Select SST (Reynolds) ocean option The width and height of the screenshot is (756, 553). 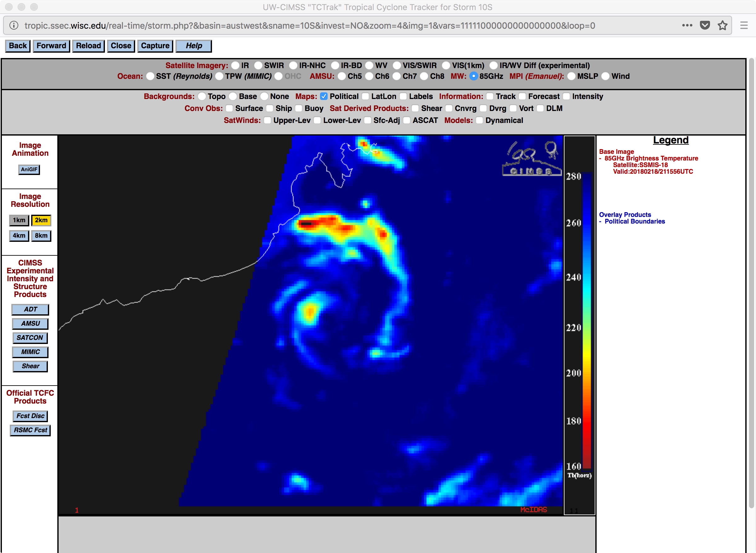tap(150, 76)
